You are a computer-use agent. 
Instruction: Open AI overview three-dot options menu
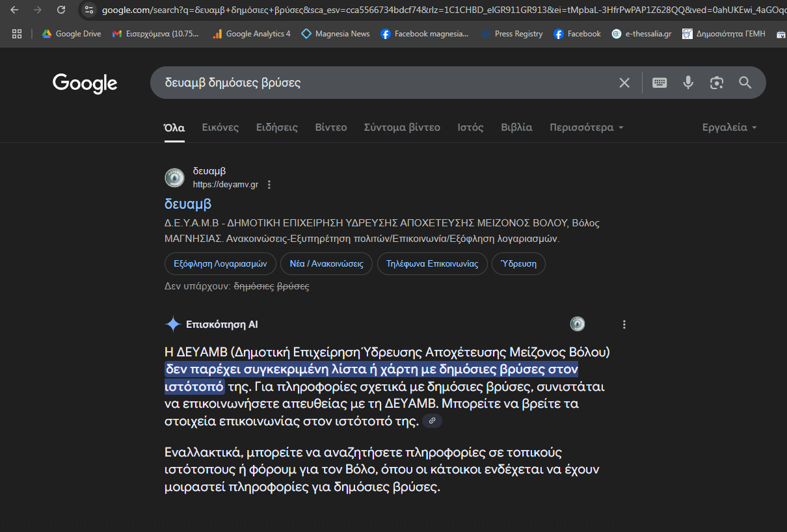click(x=624, y=325)
